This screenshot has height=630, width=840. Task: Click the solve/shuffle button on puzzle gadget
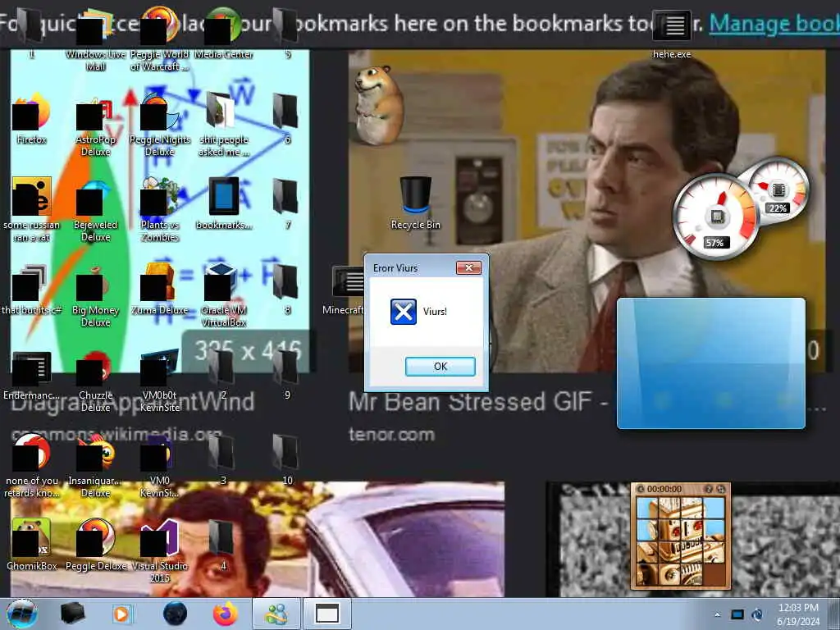[x=721, y=489]
